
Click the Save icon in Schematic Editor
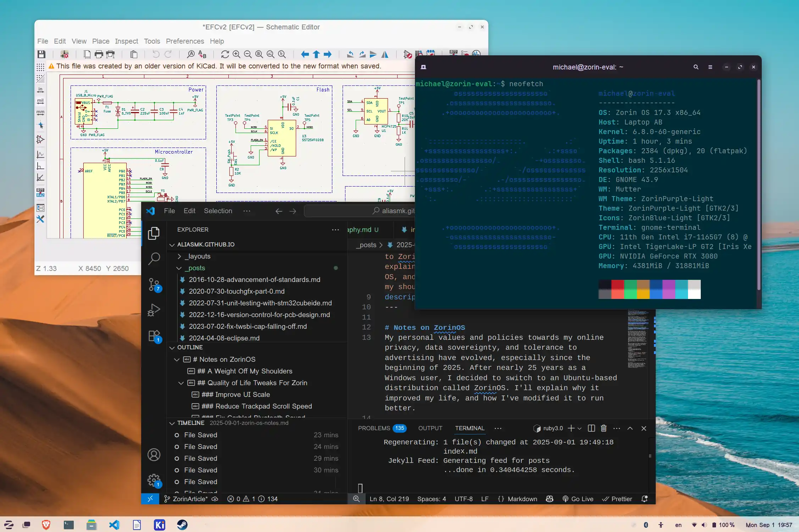(x=41, y=54)
